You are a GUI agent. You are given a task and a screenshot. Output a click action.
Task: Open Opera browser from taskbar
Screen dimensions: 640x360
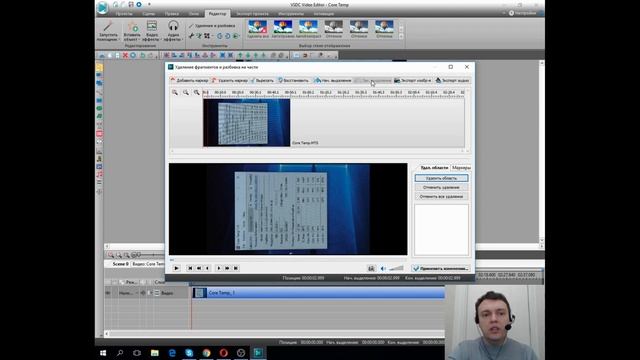223,353
